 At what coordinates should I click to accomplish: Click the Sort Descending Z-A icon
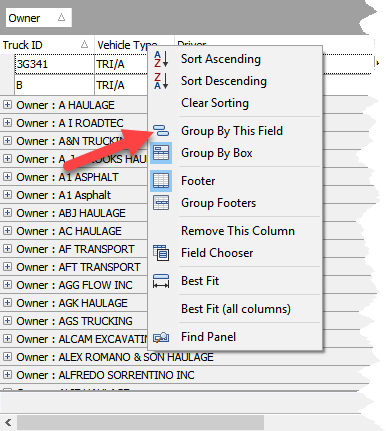click(161, 81)
